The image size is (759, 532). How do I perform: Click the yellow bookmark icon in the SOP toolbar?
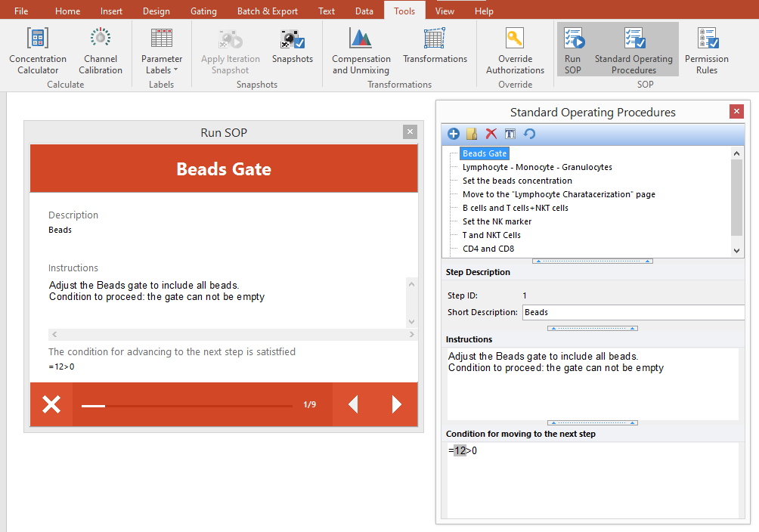(x=472, y=134)
